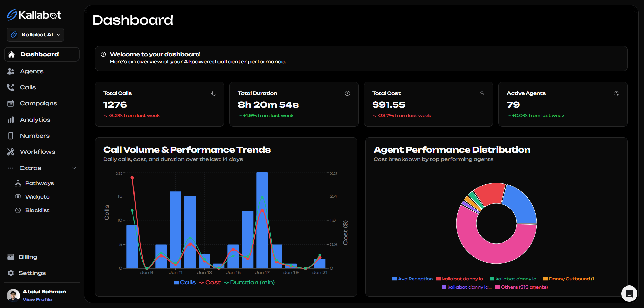Open the chat support bubble icon
The height and width of the screenshot is (308, 644).
pos(629,294)
